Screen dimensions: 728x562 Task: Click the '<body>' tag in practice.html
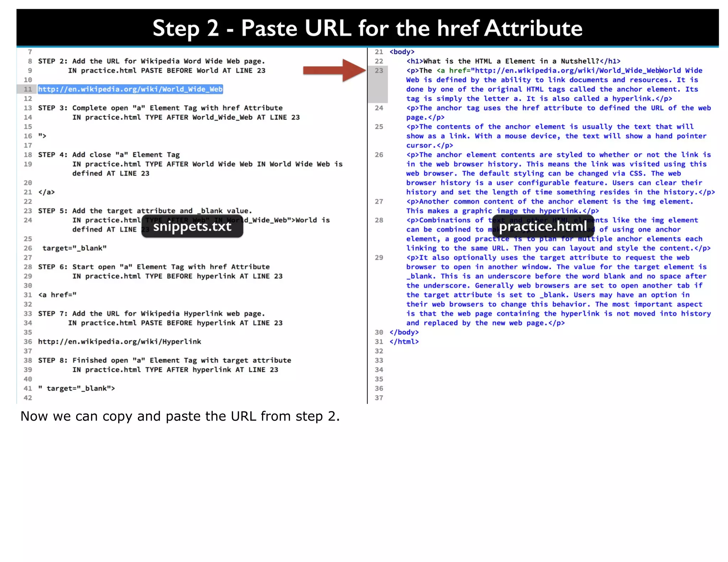[402, 52]
